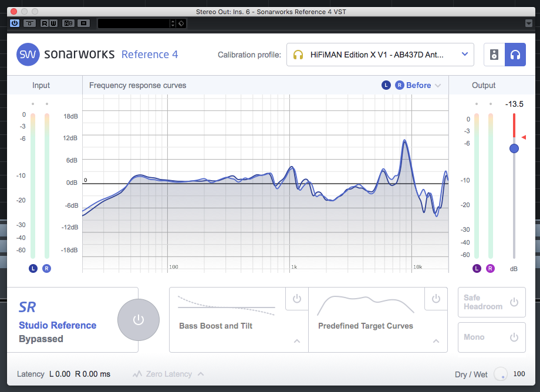
Task: Click the Dry / Wet knob
Action: [x=501, y=374]
